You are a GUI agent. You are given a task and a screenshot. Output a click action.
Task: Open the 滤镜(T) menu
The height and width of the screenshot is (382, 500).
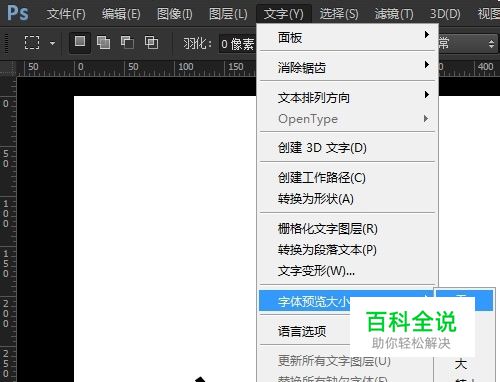coord(394,14)
